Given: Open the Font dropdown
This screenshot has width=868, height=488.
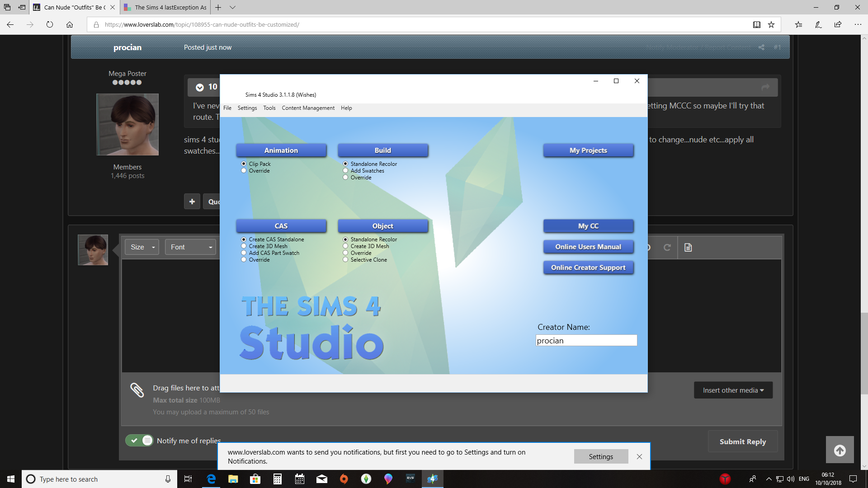Looking at the screenshot, I should tap(190, 247).
